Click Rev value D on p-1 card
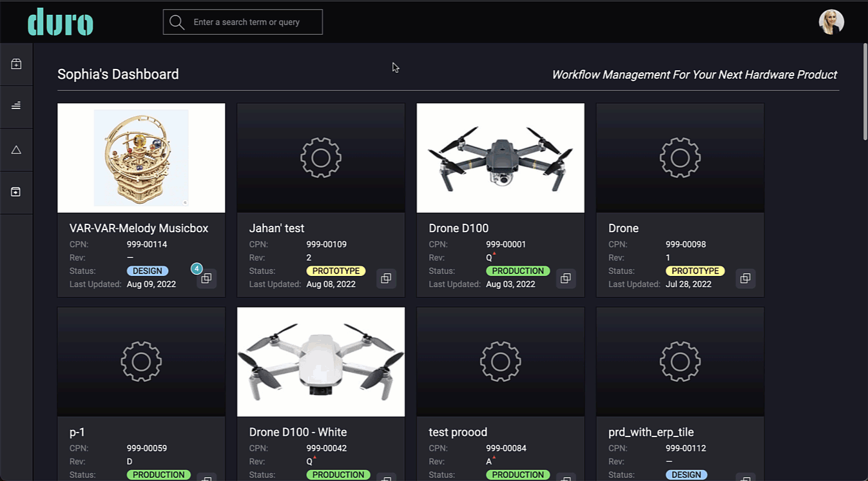 point(130,462)
